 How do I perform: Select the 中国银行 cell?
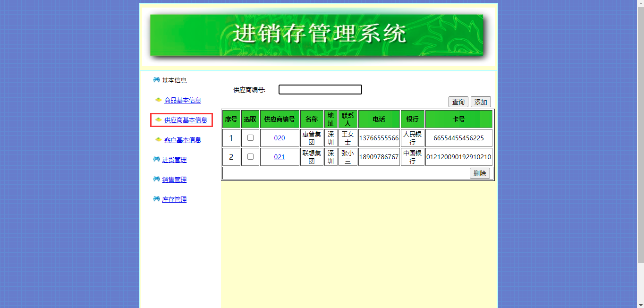(x=412, y=157)
